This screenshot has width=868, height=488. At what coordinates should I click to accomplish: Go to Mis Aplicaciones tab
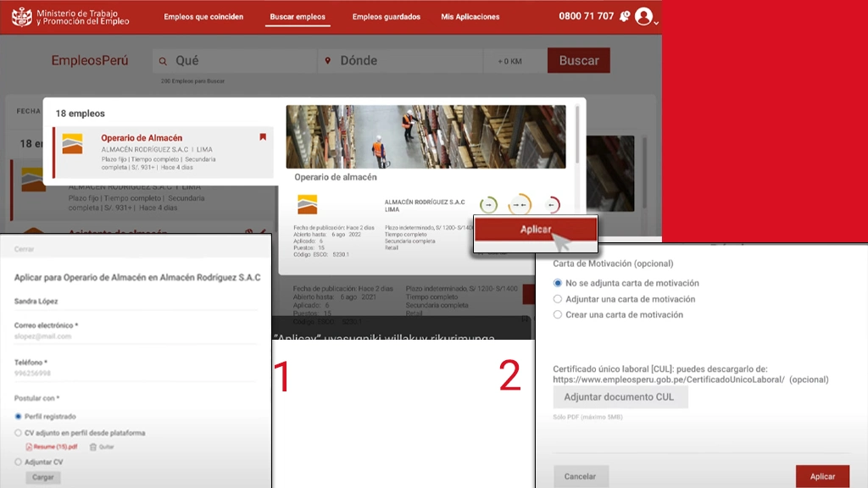[470, 17]
